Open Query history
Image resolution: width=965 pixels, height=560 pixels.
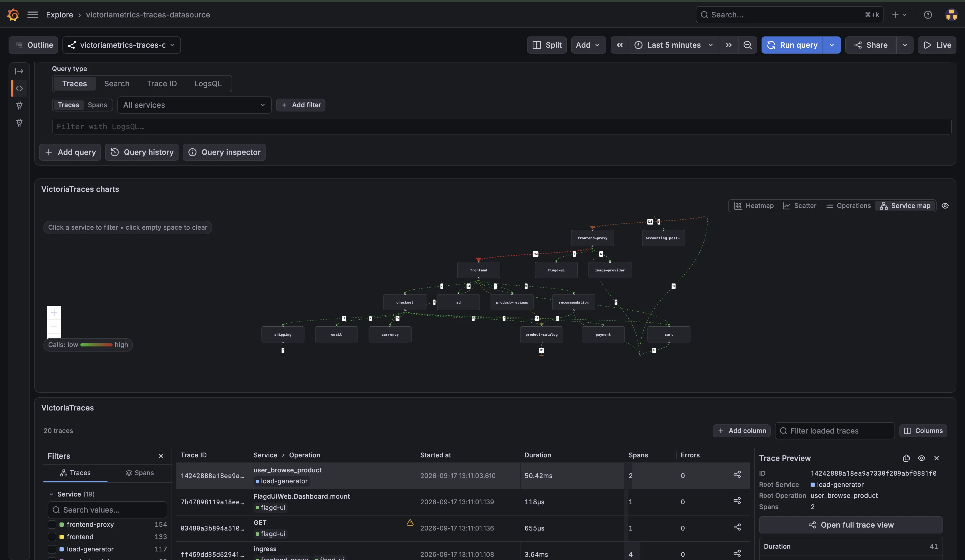(x=142, y=152)
